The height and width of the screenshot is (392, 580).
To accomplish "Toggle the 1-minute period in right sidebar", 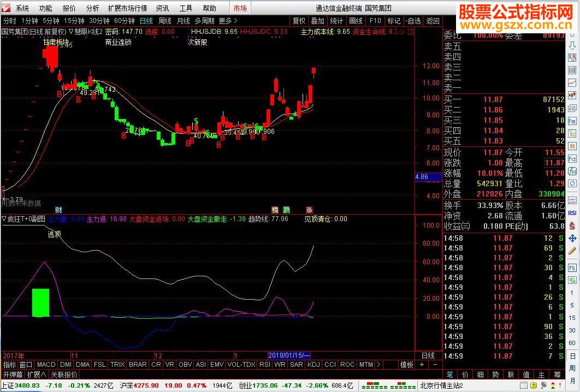I will tap(572, 293).
